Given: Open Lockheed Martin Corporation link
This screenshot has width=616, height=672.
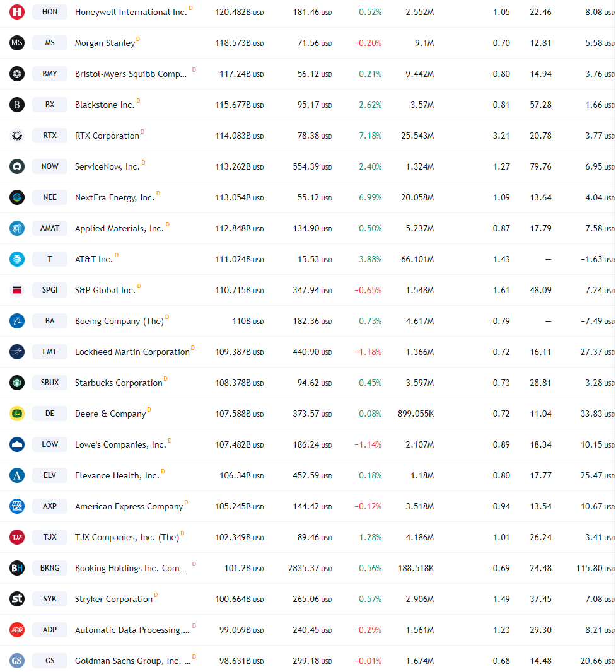Looking at the screenshot, I should [132, 351].
